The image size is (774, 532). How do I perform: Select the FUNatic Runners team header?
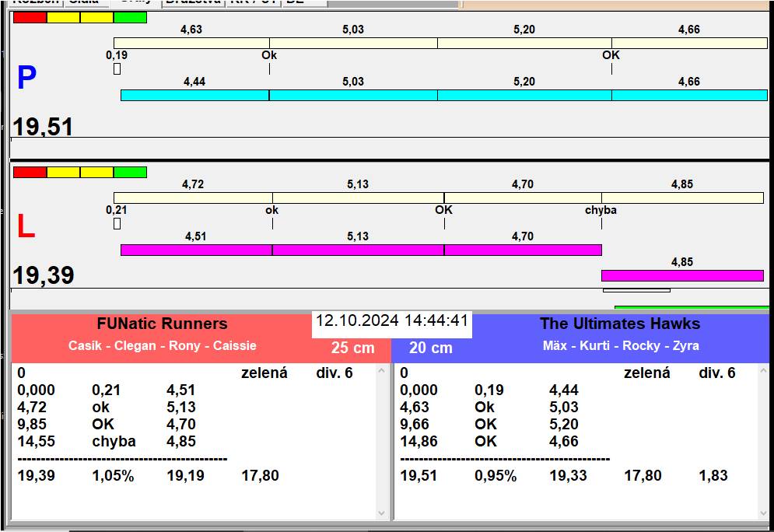coord(162,324)
